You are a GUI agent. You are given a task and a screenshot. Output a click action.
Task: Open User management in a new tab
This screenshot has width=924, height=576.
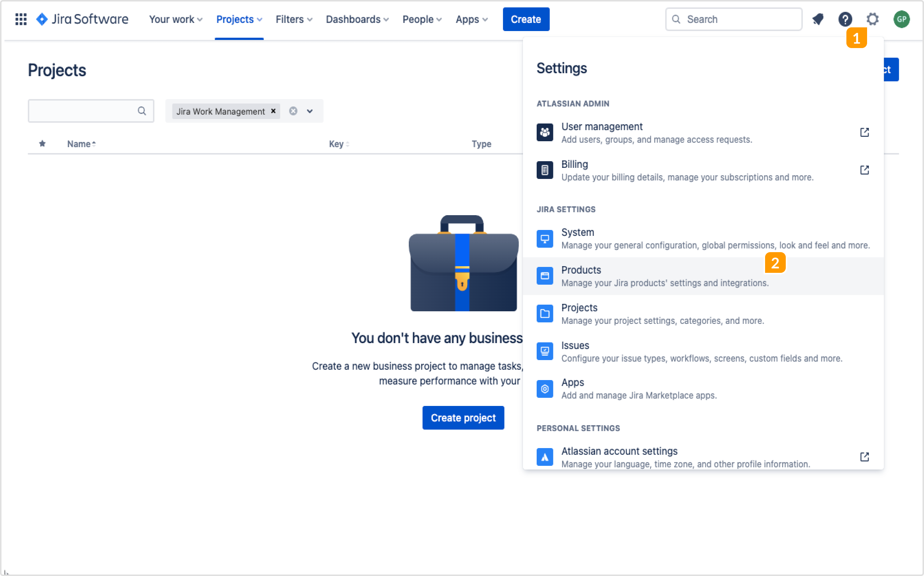tap(864, 132)
